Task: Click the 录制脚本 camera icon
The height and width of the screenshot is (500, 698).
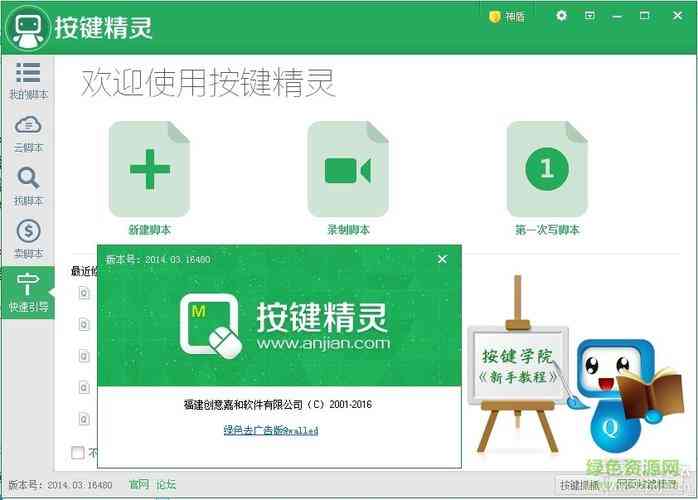Action: click(347, 170)
